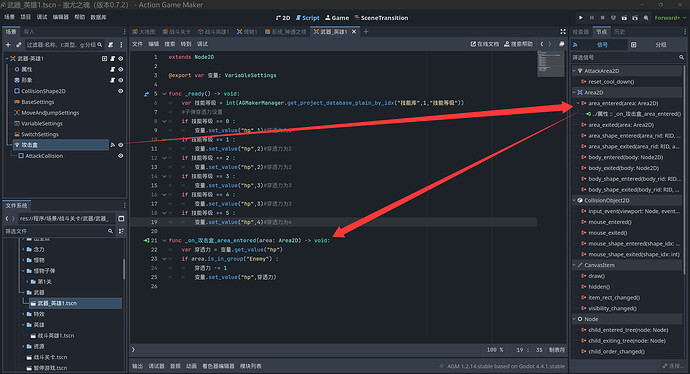Viewport: 690px width, 374px height.
Task: Click the scene tree filter field
Action: [x=64, y=44]
